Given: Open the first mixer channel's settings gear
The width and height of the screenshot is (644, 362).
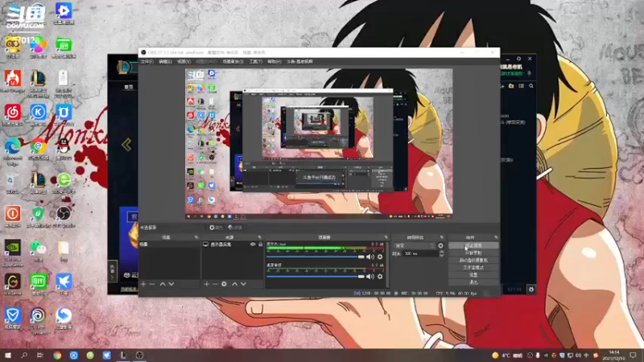Looking at the screenshot, I should [x=380, y=257].
